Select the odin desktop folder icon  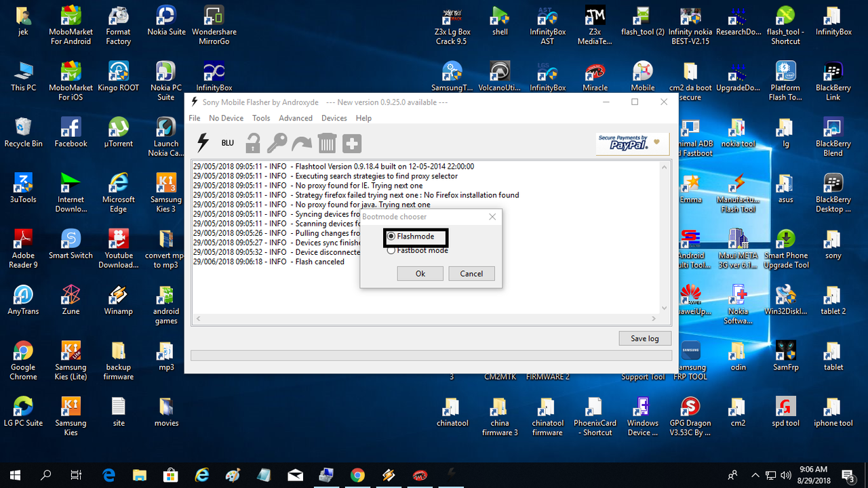[x=738, y=356]
